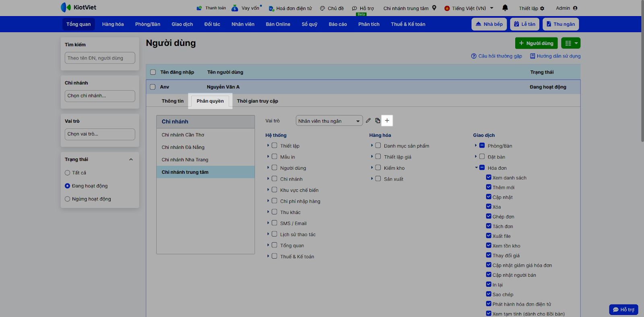Image resolution: width=644 pixels, height=317 pixels.
Task: Click the pencil edit role icon
Action: 368,121
